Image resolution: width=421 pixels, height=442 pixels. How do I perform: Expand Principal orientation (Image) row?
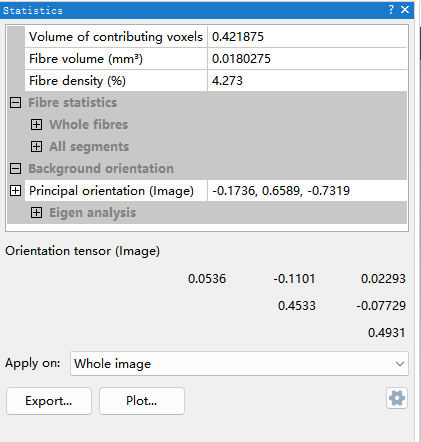[x=15, y=191]
